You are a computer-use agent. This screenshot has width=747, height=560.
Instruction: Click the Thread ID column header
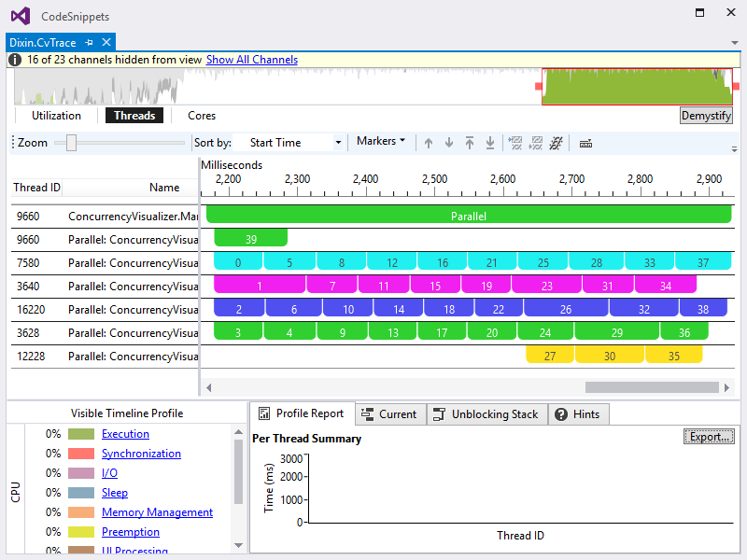pyautogui.click(x=36, y=188)
